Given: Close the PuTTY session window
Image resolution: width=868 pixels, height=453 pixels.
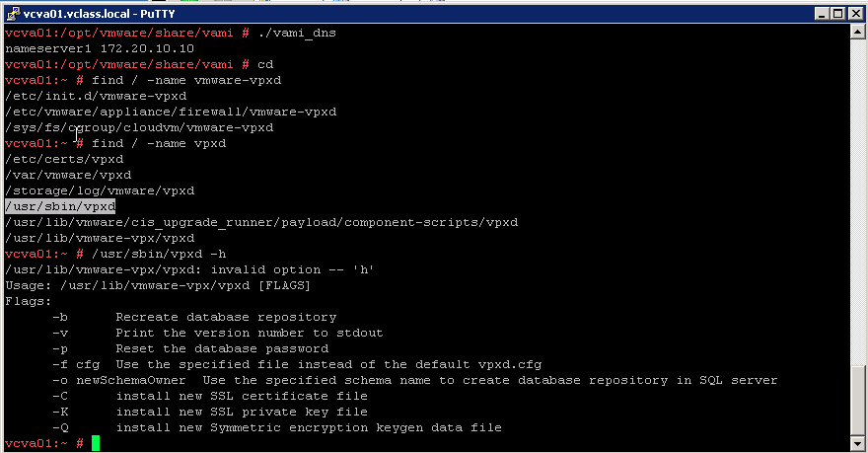Looking at the screenshot, I should click(855, 14).
